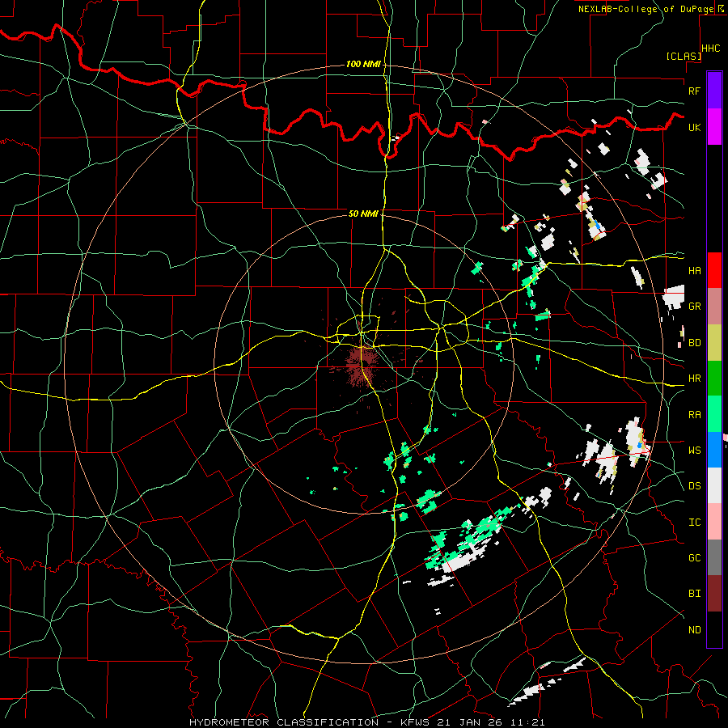Click the ND black legend swatch
Screen dimensions: 728x728
pos(714,629)
